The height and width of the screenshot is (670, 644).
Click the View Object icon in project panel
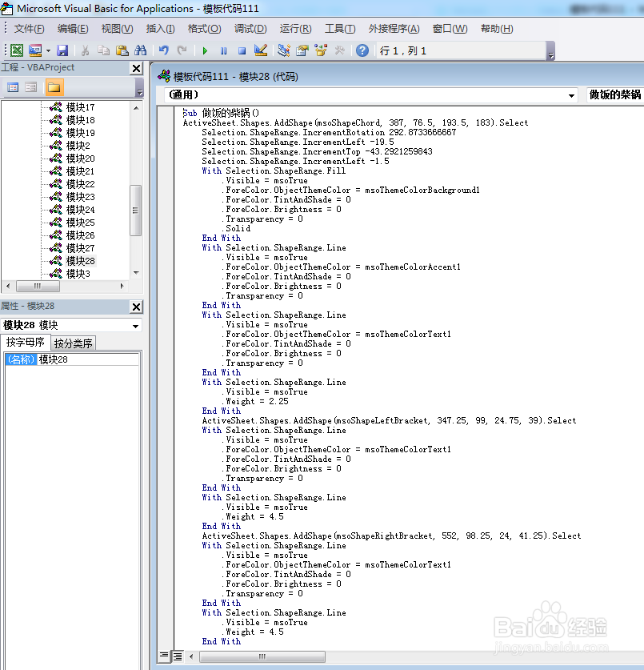30,87
